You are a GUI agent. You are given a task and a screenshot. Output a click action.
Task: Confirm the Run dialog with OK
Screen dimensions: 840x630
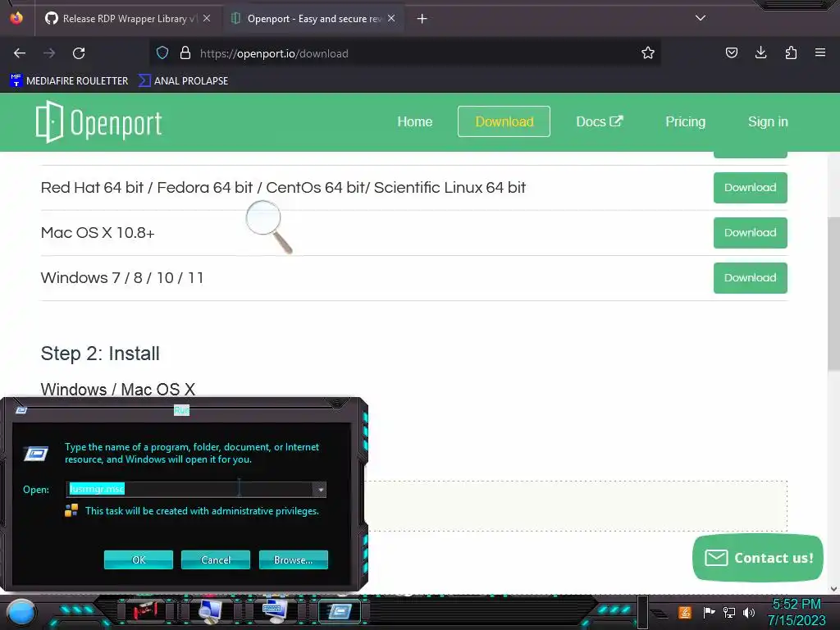(x=138, y=559)
